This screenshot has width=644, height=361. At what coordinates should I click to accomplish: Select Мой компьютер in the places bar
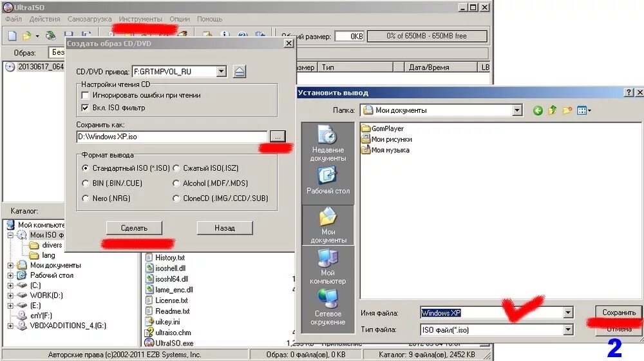tap(328, 266)
